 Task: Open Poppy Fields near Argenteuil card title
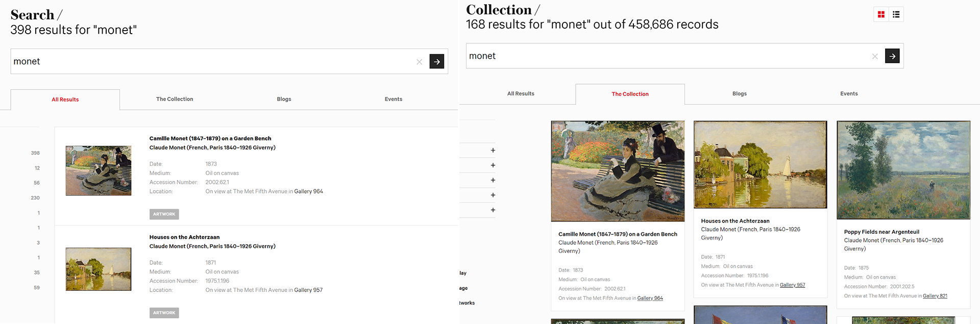coord(881,232)
